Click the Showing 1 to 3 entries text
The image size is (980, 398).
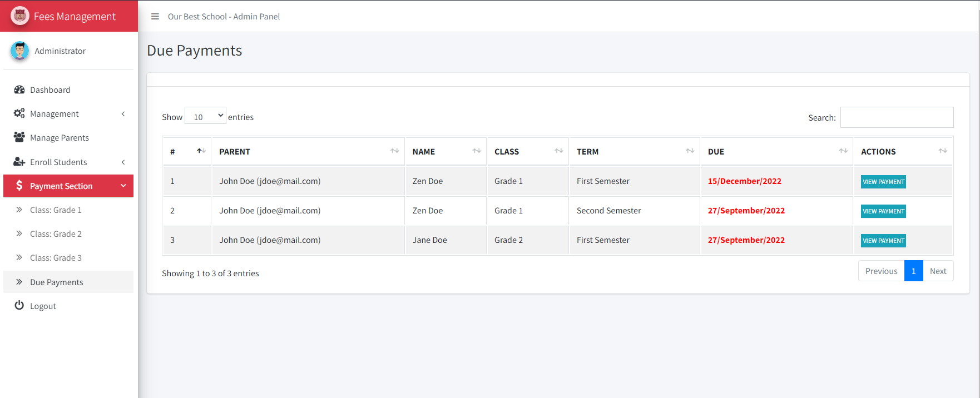point(210,273)
